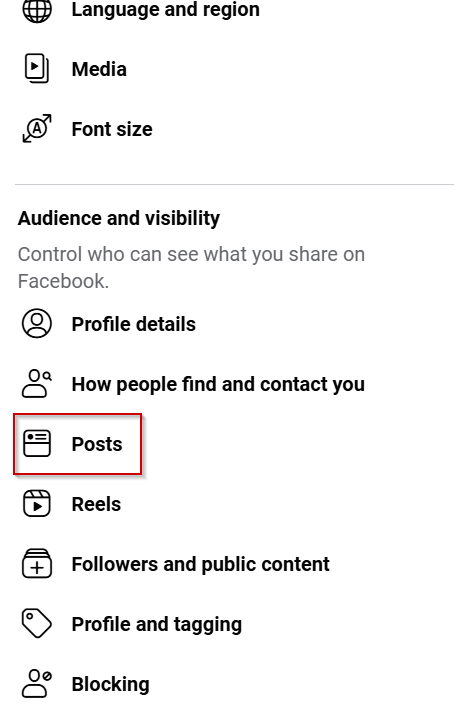Image resolution: width=460 pixels, height=708 pixels.
Task: Choose Profile and tagging
Action: [157, 624]
